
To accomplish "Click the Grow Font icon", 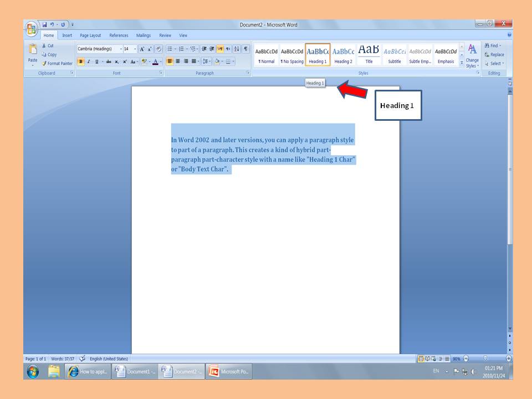I will tap(142, 49).
